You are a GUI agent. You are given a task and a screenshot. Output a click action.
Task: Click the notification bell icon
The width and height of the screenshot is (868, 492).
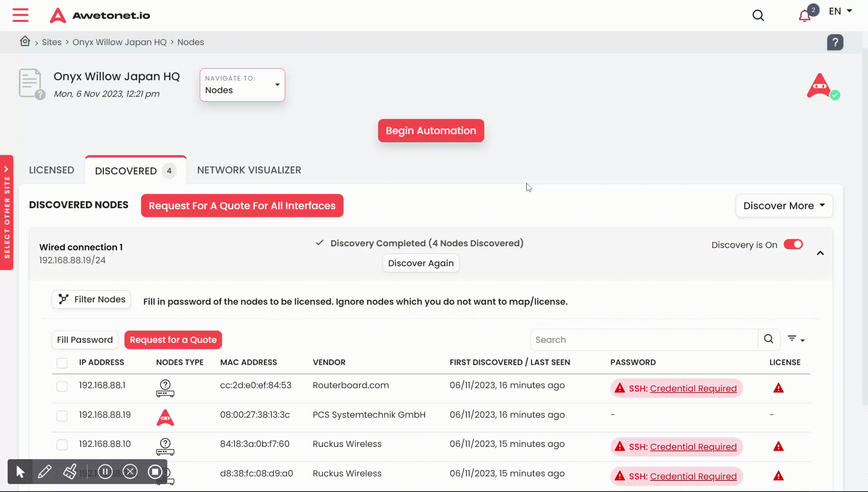click(x=805, y=15)
